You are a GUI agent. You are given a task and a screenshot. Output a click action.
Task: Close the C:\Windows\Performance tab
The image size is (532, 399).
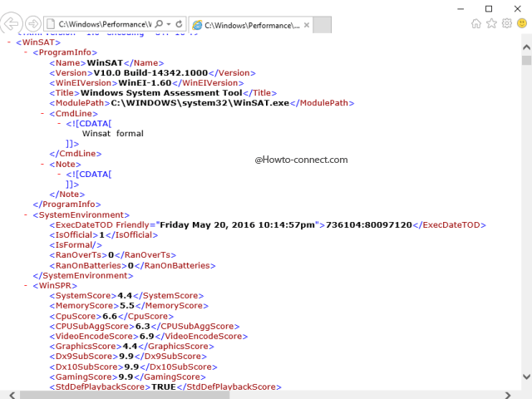click(x=307, y=25)
